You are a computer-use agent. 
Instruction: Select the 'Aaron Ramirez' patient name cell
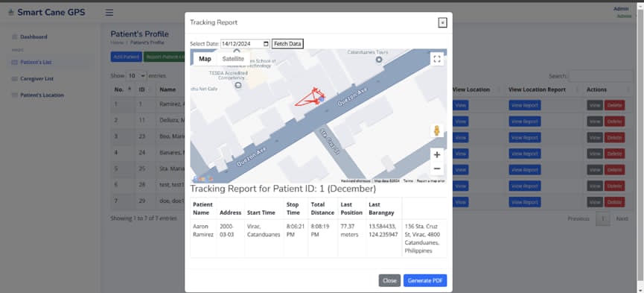coord(203,239)
